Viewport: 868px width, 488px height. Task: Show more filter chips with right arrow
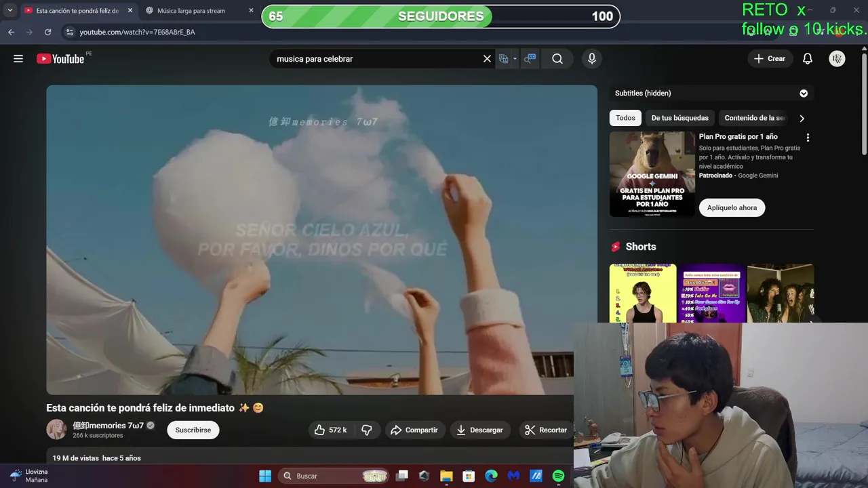coord(802,118)
